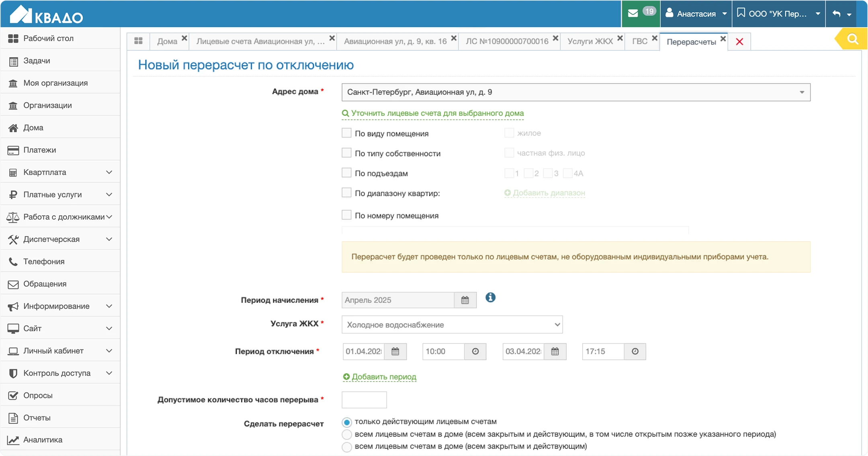
Task: Click the blue info icon
Action: (490, 298)
